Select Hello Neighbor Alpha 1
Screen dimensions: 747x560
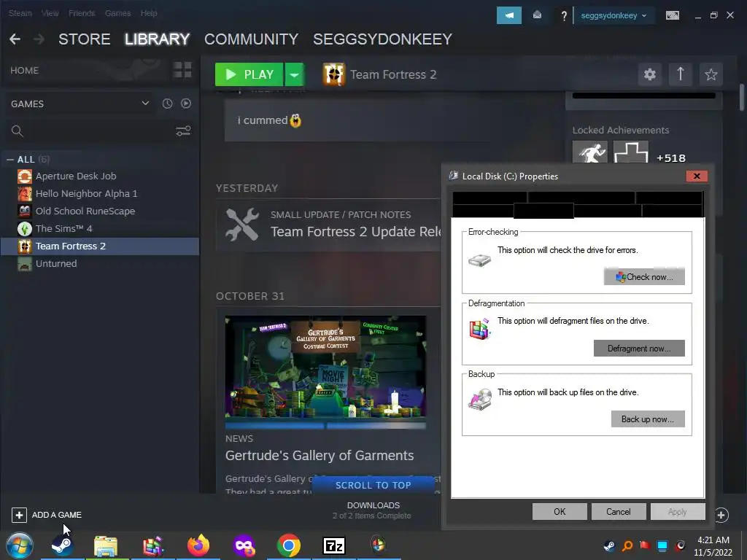[x=100, y=194]
